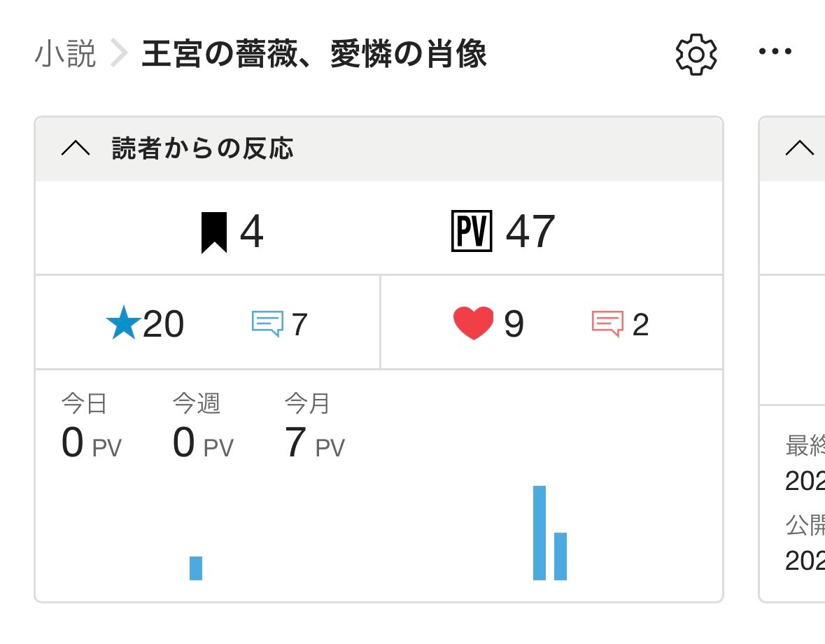
Task: Click the PV page views icon
Action: 472,233
